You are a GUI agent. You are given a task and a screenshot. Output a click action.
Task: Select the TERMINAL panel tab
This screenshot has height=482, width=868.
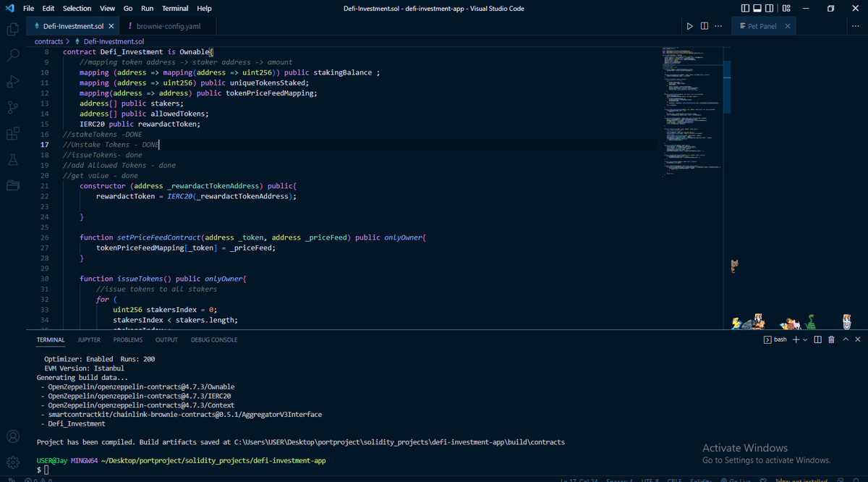(51, 339)
